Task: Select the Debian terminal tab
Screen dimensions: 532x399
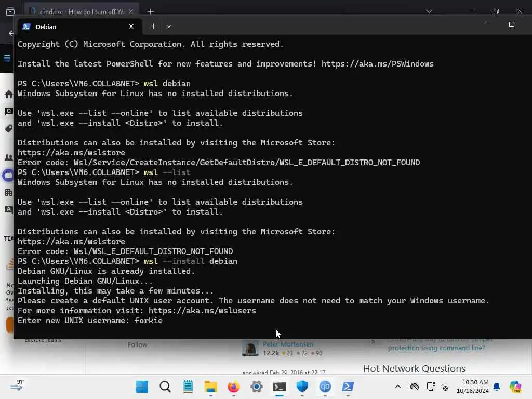Action: [79, 26]
